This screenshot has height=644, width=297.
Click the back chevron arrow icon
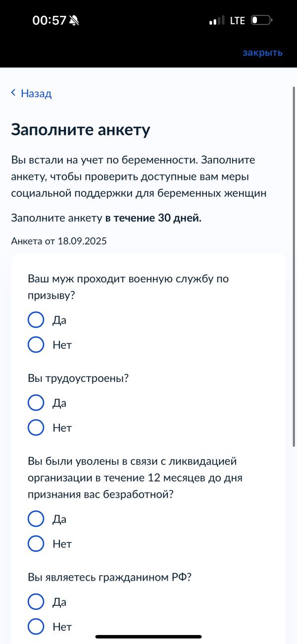tap(13, 93)
